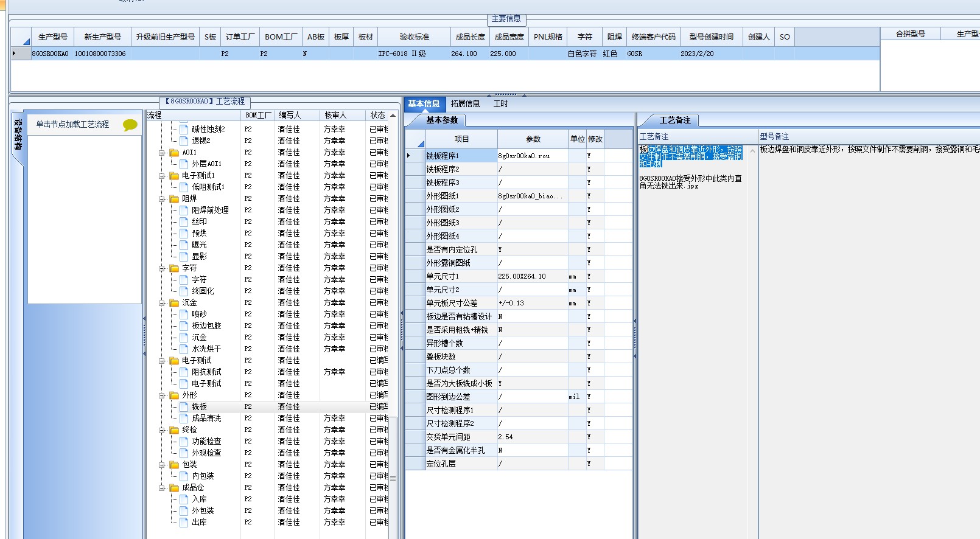Collapse the 电子测试1 folder node
The image size is (980, 539).
[163, 176]
